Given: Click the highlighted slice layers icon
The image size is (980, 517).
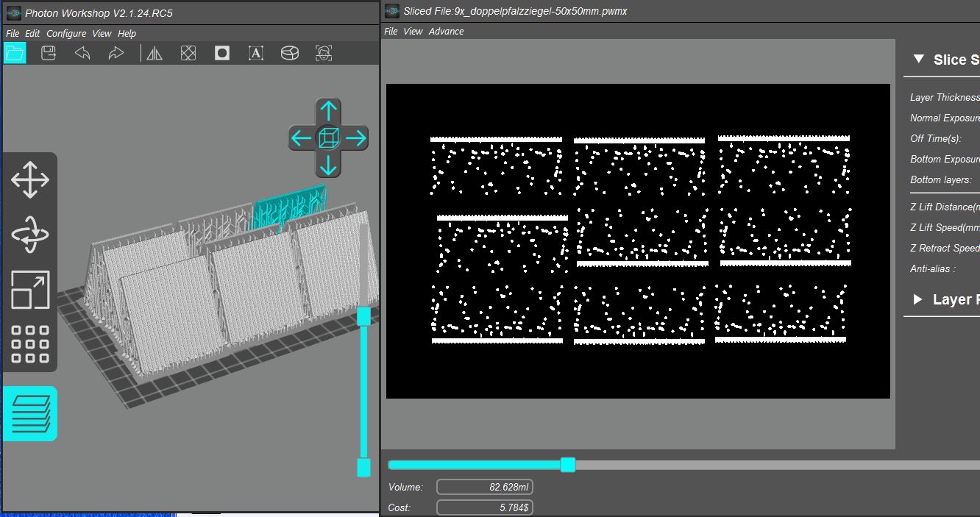Looking at the screenshot, I should tap(30, 414).
